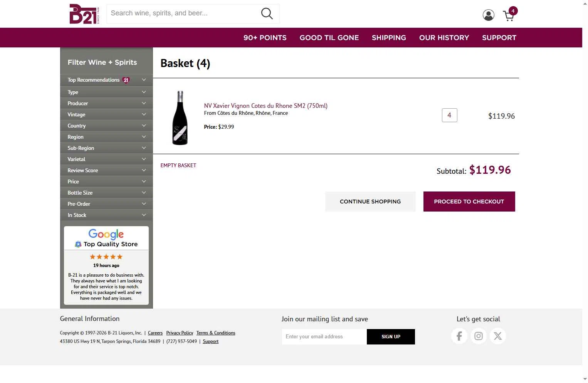
Task: Expand the Region filter
Action: (106, 137)
